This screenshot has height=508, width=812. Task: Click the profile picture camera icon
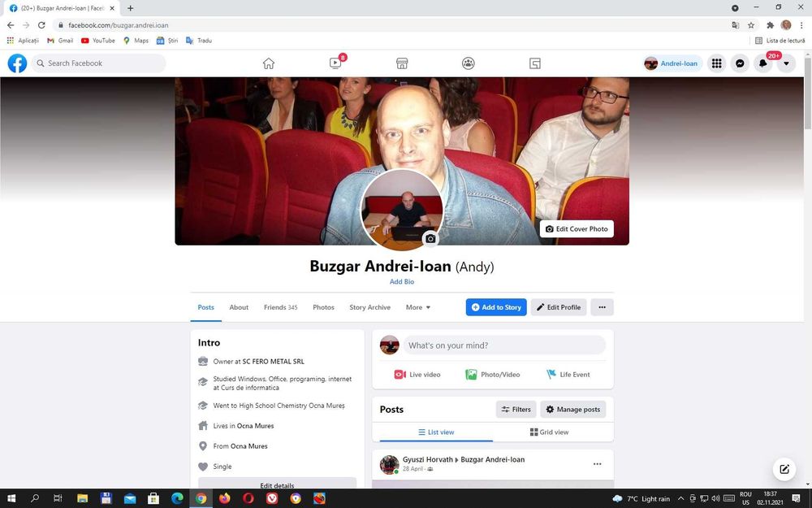[x=430, y=238]
